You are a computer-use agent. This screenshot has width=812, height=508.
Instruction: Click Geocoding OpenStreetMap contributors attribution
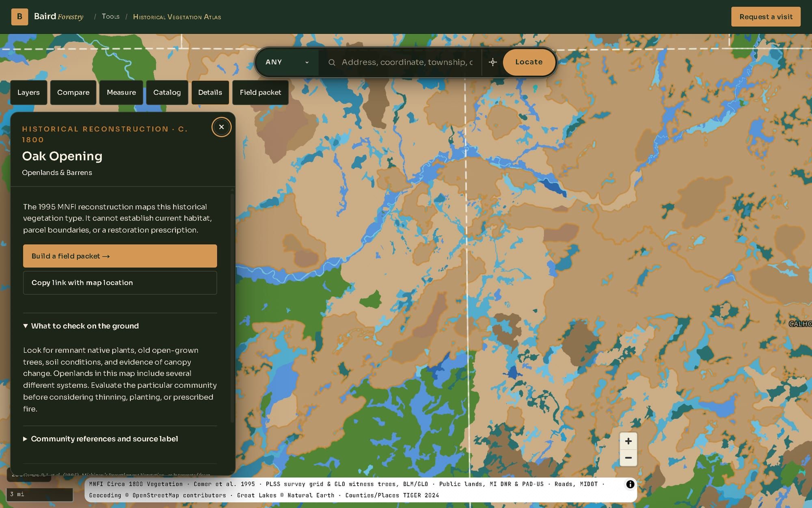158,495
